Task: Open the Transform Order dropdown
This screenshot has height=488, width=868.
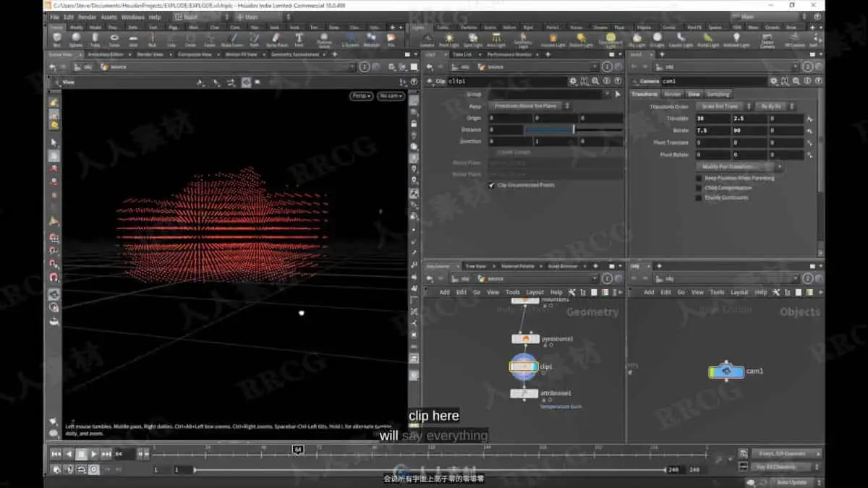Action: coord(723,106)
